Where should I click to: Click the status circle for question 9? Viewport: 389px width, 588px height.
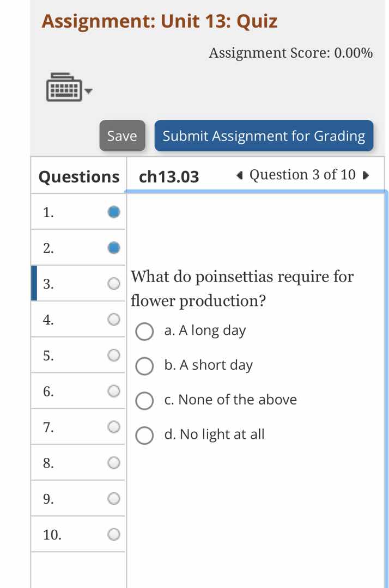[113, 498]
